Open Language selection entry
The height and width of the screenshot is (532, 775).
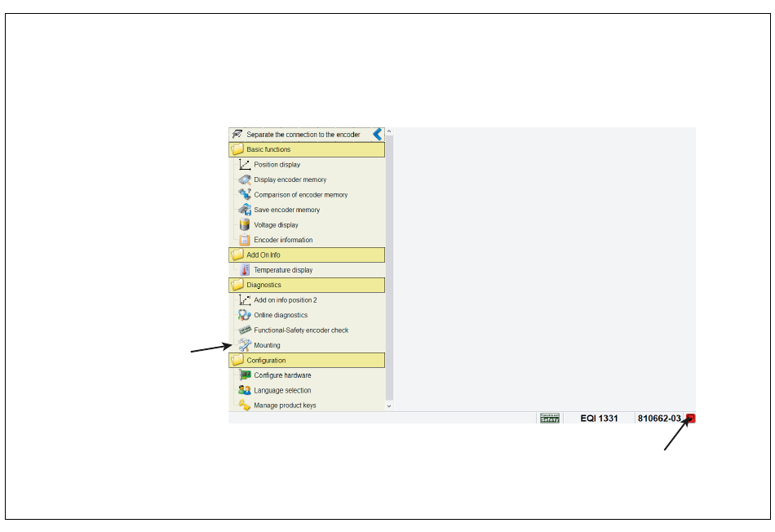click(x=282, y=391)
